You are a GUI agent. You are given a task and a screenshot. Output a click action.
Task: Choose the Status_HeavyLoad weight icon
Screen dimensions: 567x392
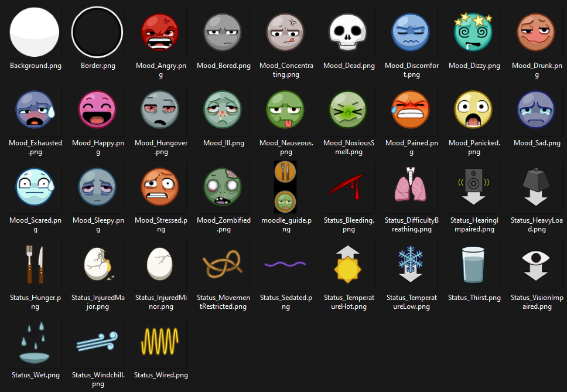pos(536,186)
